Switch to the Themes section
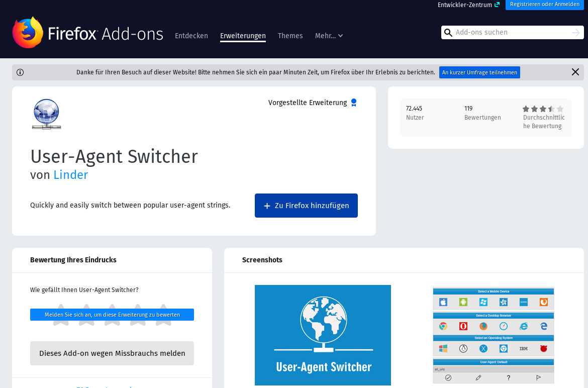 tap(290, 36)
